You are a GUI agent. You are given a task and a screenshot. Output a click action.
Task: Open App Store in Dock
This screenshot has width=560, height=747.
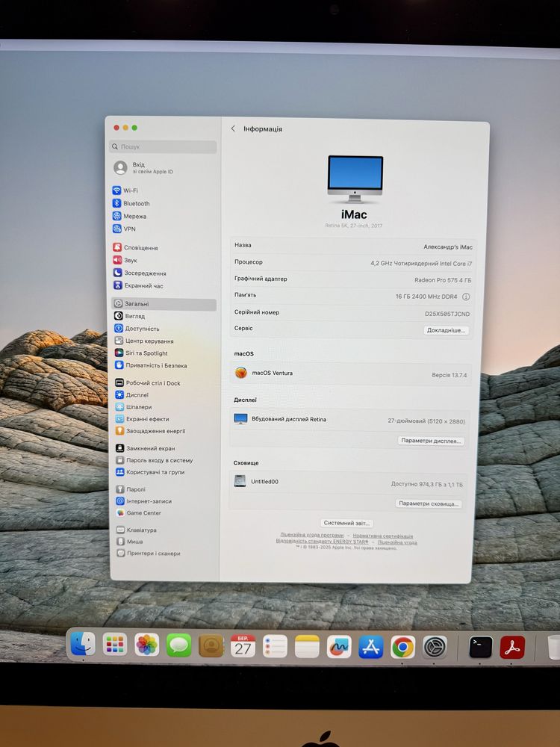(371, 648)
